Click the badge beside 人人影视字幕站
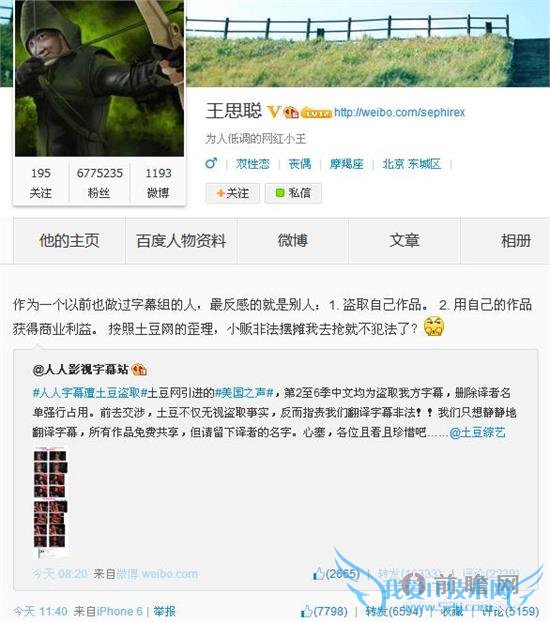The image size is (550, 622). 139,370
